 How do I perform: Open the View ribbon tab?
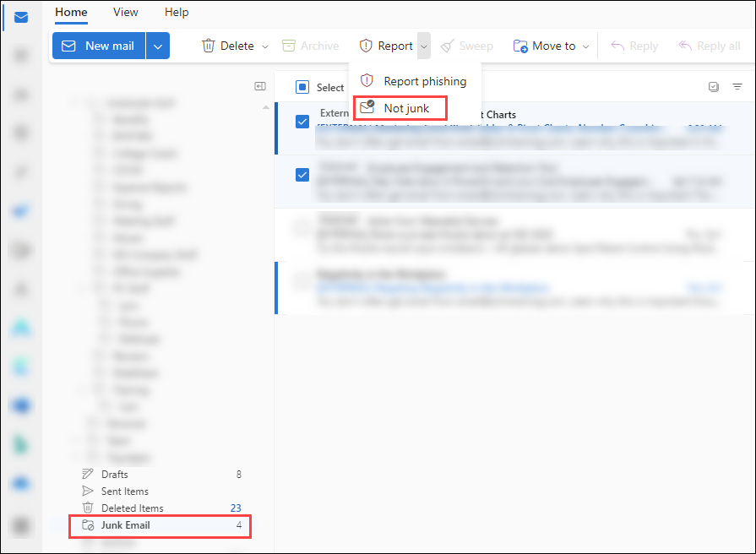(x=125, y=12)
